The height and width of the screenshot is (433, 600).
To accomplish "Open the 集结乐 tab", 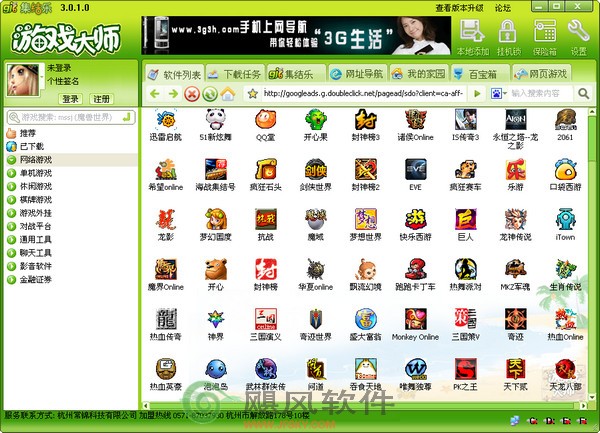I will pos(296,74).
